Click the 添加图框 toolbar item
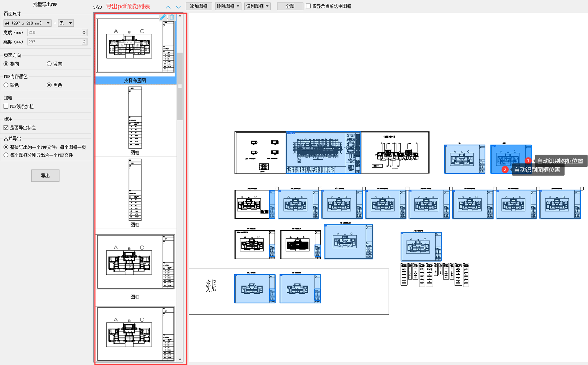This screenshot has height=365, width=588. (199, 6)
